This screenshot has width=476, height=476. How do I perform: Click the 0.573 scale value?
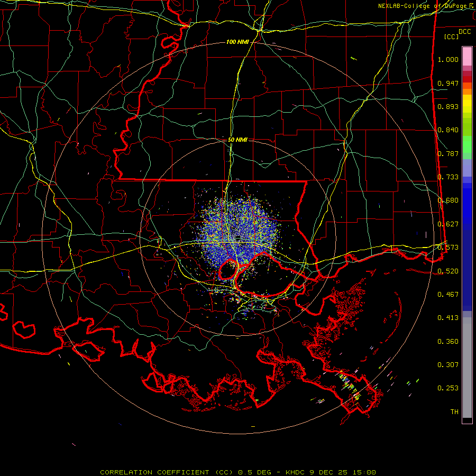448,248
